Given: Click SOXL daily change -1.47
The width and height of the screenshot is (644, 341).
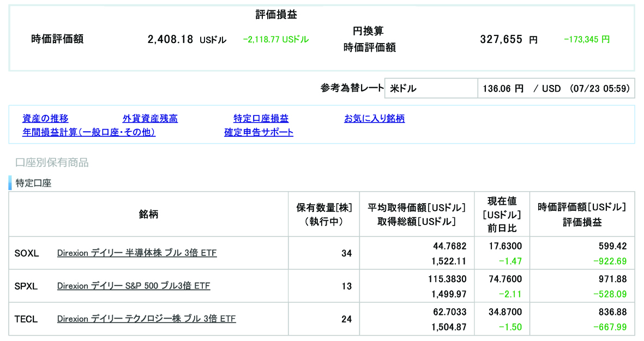Looking at the screenshot, I should click(x=510, y=261).
